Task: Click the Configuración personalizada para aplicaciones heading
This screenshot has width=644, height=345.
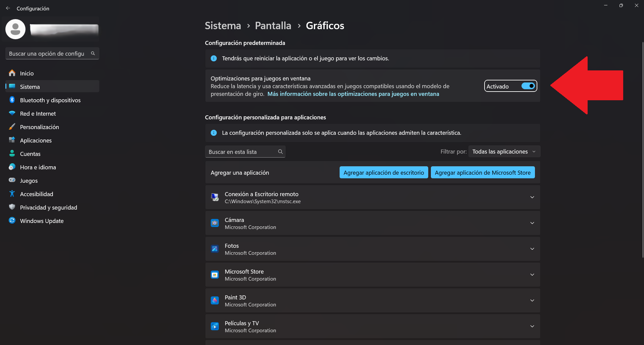Action: pos(265,117)
